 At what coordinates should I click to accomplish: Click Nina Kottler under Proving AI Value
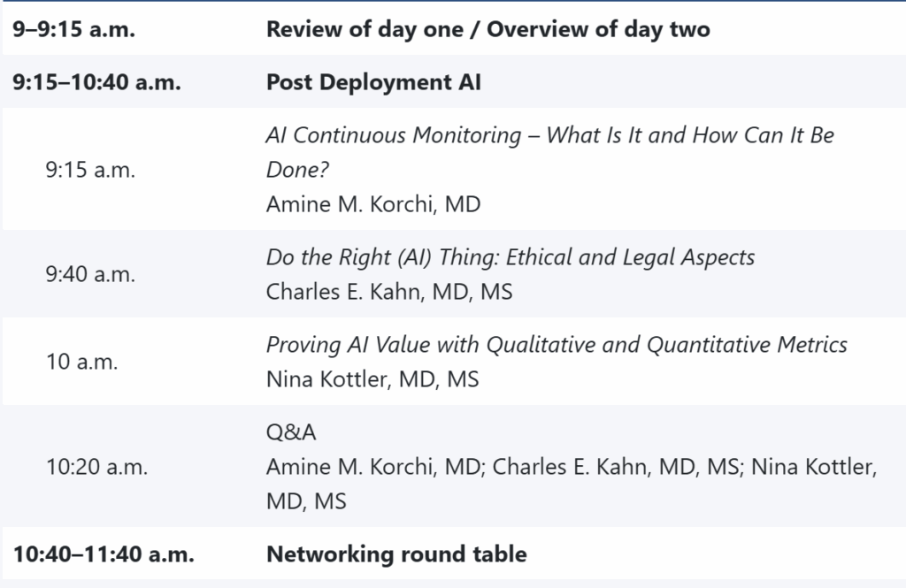[372, 379]
